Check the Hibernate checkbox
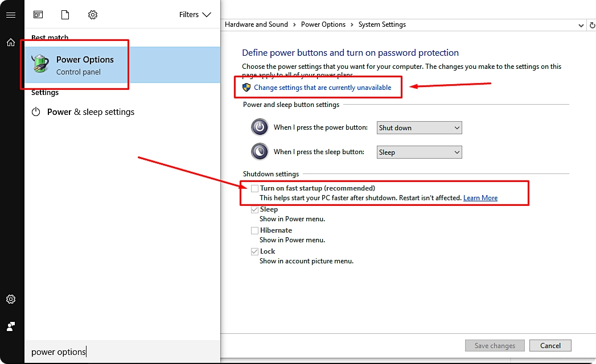596x364 pixels. (254, 230)
